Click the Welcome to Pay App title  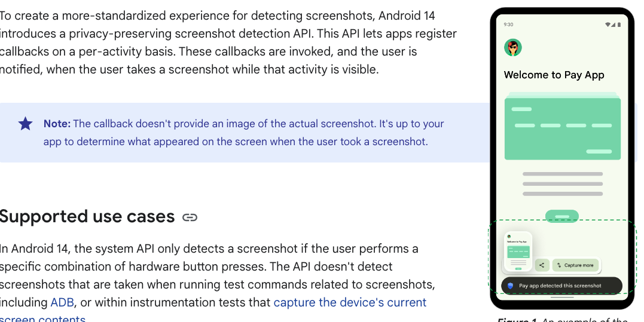(x=554, y=75)
